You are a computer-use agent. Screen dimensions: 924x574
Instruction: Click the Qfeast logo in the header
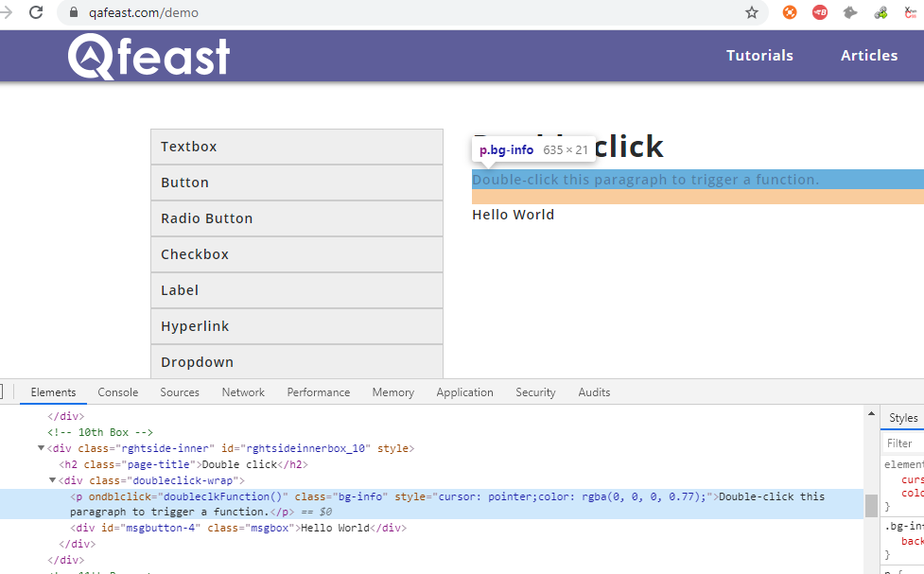(148, 56)
